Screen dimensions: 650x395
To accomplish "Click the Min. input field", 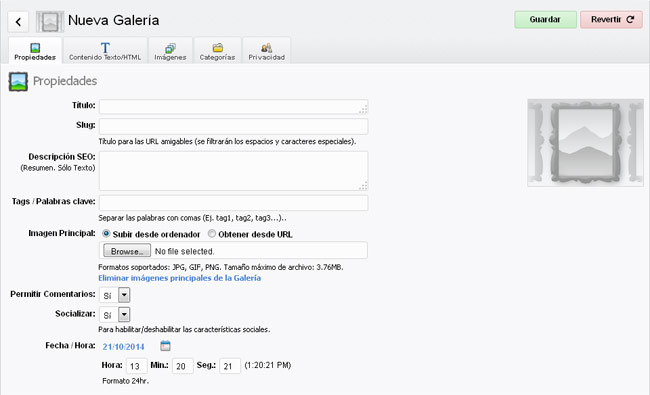I will [x=183, y=366].
